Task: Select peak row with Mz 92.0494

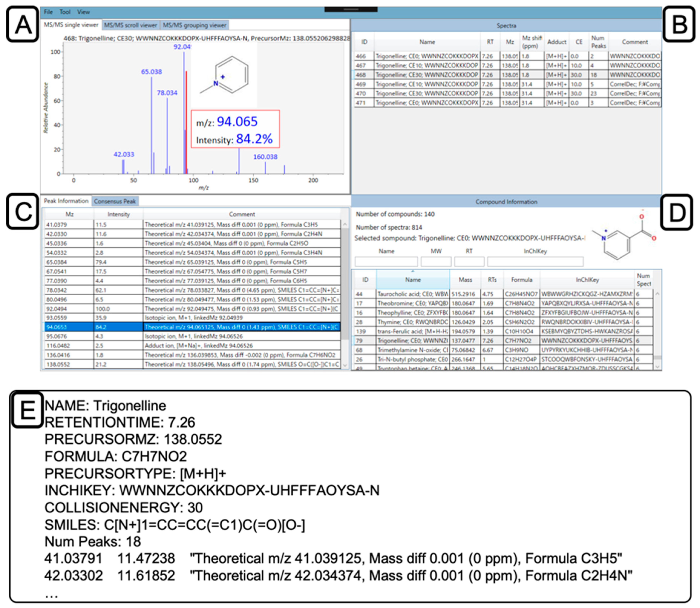Action: (193, 309)
